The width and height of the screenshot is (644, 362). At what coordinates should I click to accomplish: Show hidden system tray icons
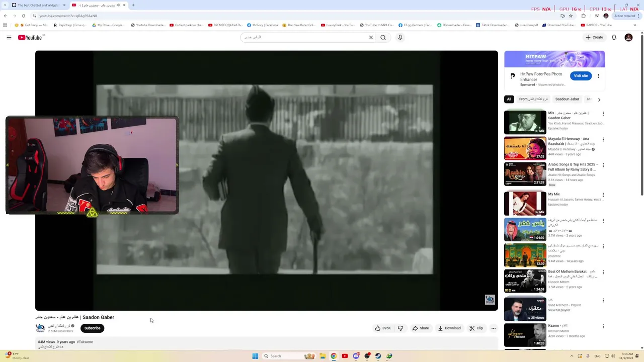(572, 356)
